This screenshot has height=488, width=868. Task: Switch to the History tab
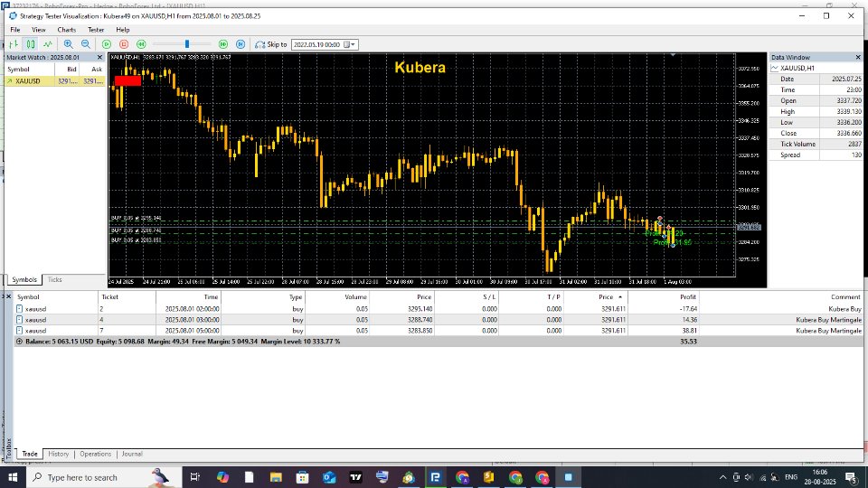(58, 454)
